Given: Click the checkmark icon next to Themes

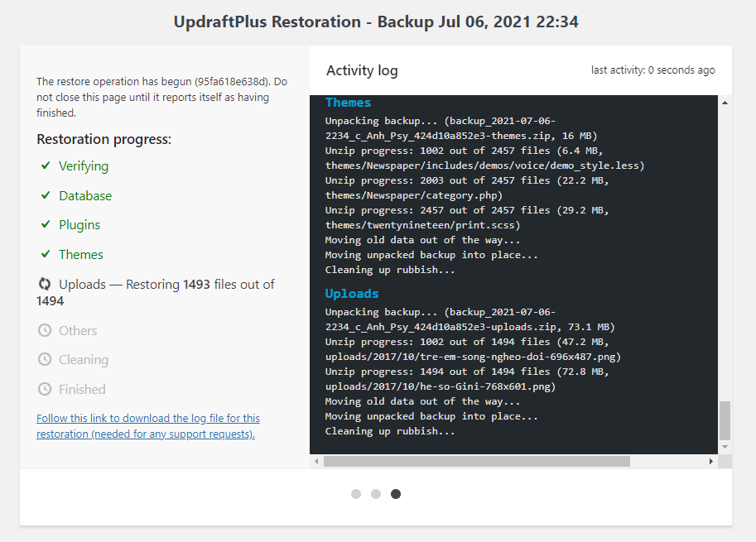Looking at the screenshot, I should (46, 255).
